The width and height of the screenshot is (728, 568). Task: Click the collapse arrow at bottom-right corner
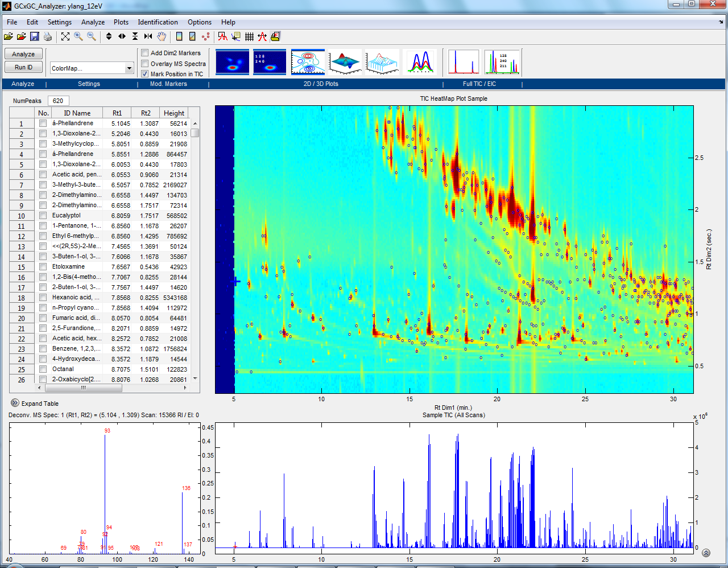(x=706, y=553)
